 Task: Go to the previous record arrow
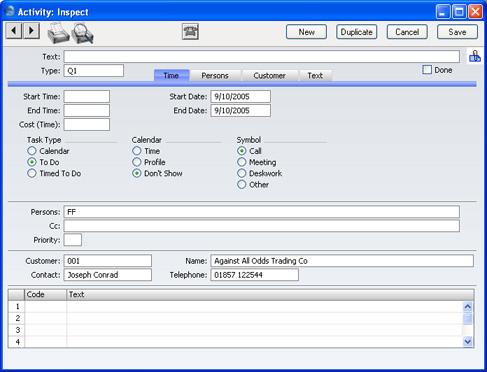click(14, 31)
